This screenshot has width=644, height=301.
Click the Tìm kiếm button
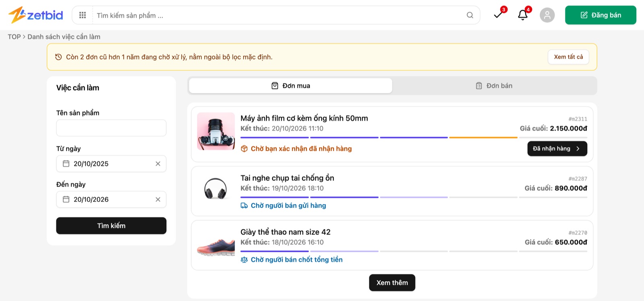pos(111,226)
